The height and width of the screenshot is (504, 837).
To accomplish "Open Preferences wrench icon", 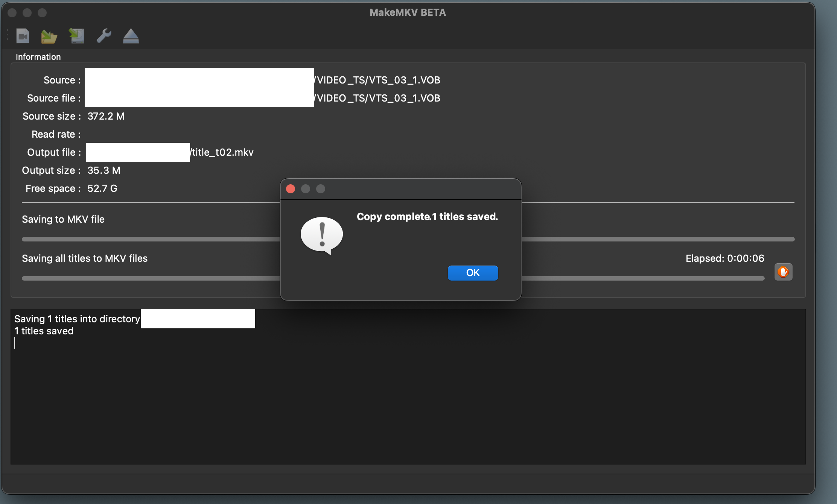I will 104,36.
